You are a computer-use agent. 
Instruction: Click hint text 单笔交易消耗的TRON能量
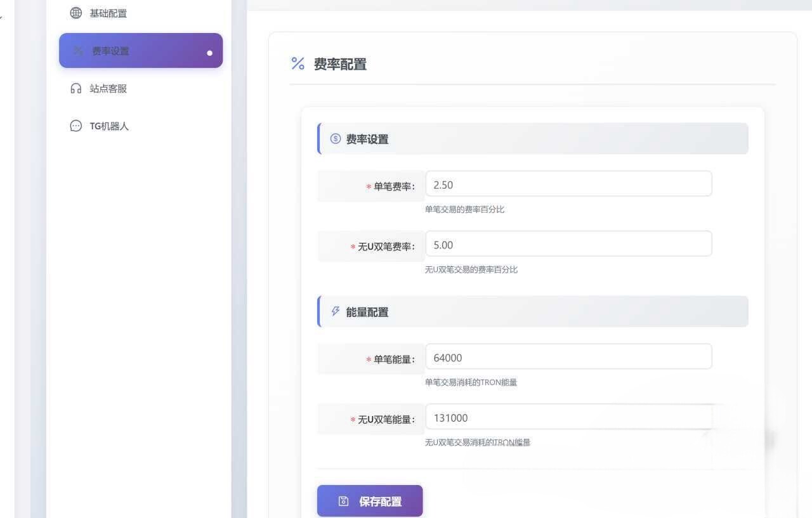pyautogui.click(x=471, y=382)
